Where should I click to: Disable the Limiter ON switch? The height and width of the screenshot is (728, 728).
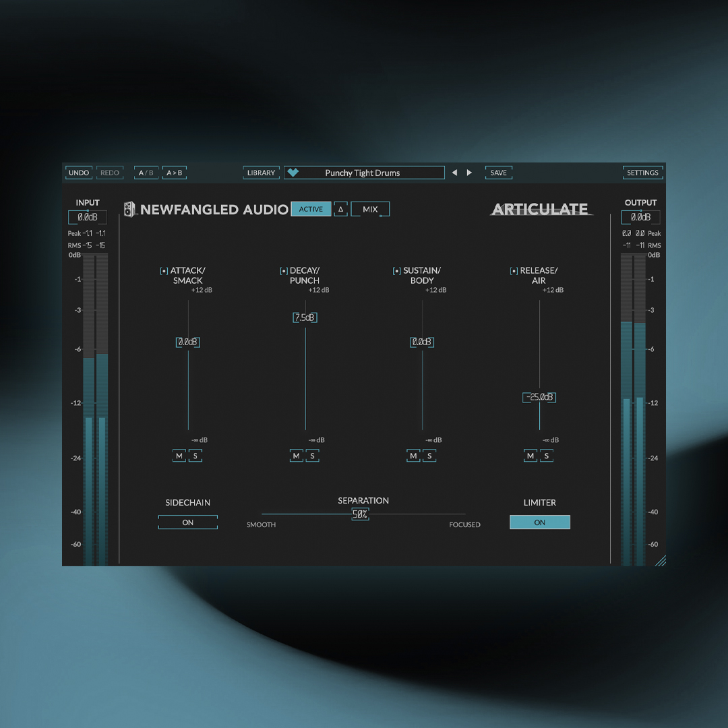click(x=539, y=522)
